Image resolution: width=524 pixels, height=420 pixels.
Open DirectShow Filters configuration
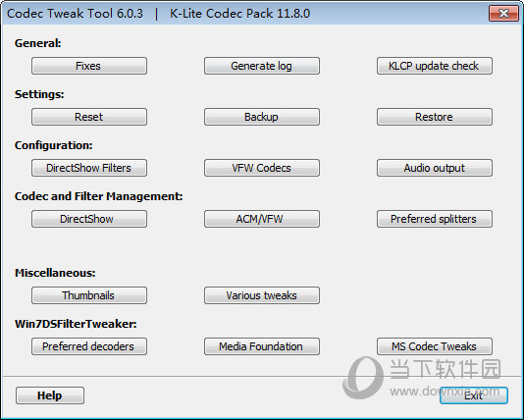(x=89, y=168)
